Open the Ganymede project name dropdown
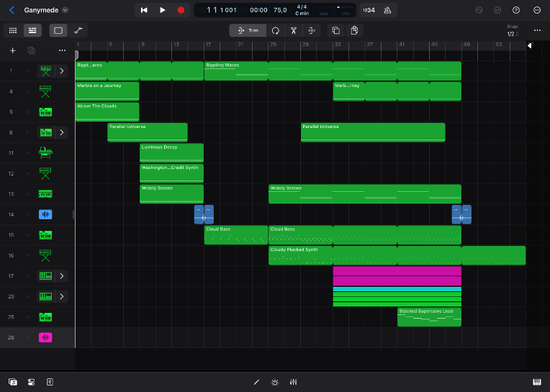Screen dimensions: 550x392 (66, 10)
